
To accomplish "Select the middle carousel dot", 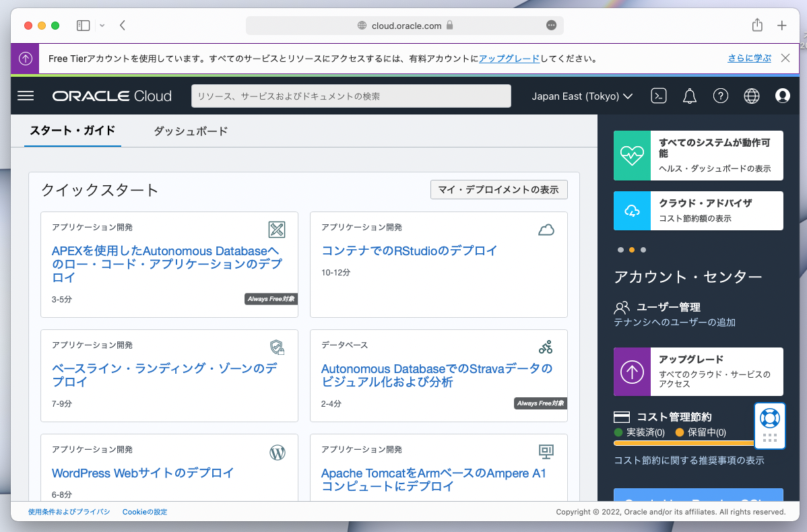I will [632, 249].
